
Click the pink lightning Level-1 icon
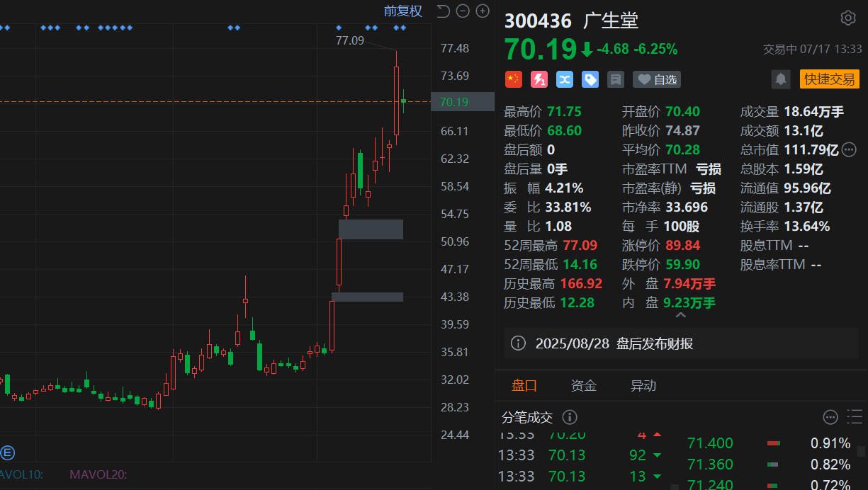coord(539,79)
